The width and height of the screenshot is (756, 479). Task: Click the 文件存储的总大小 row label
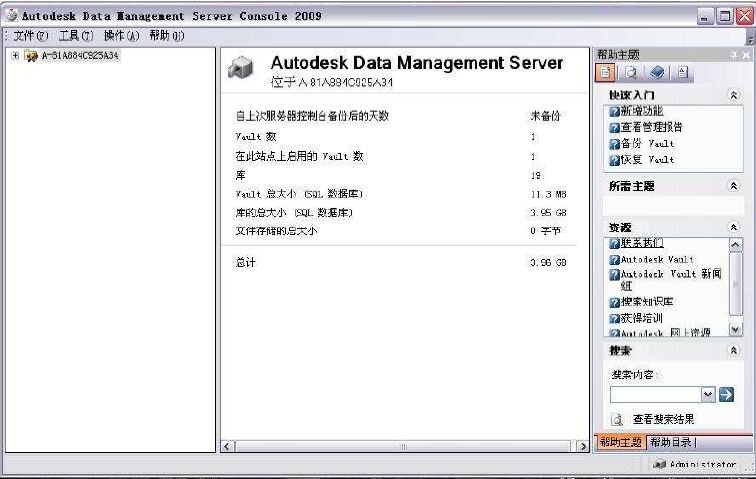276,231
